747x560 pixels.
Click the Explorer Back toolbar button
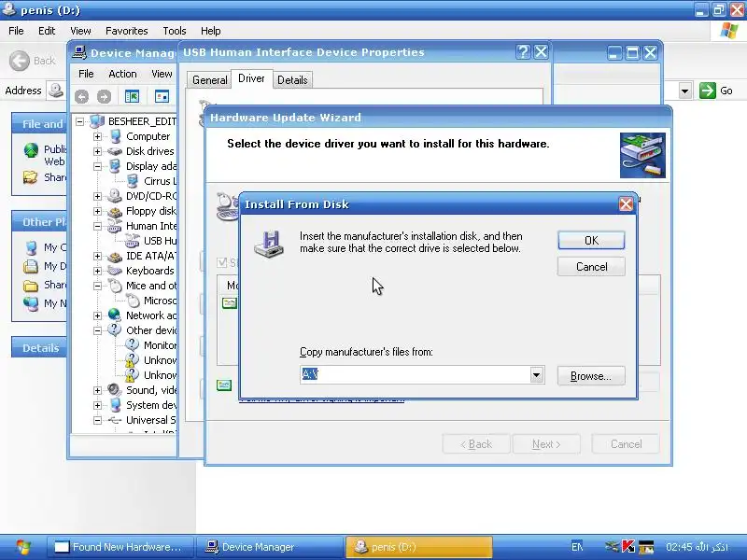click(x=32, y=61)
